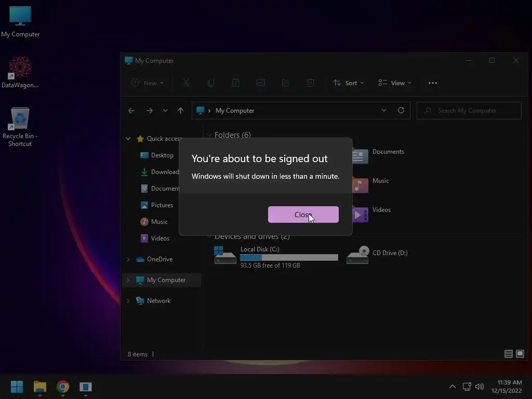Screen dimensions: 532x399
Task: Select the CD Drive (D:) icon
Action: 357,255
